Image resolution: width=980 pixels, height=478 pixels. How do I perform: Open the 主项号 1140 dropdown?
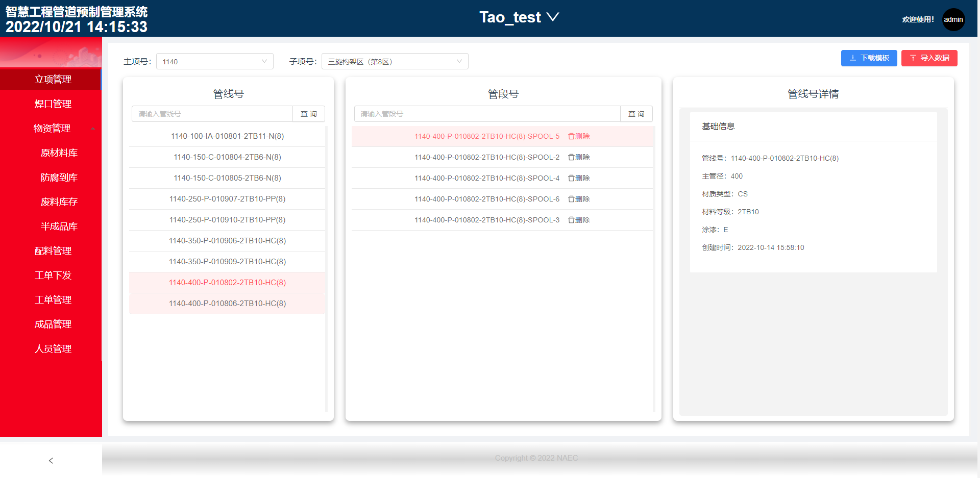(215, 62)
